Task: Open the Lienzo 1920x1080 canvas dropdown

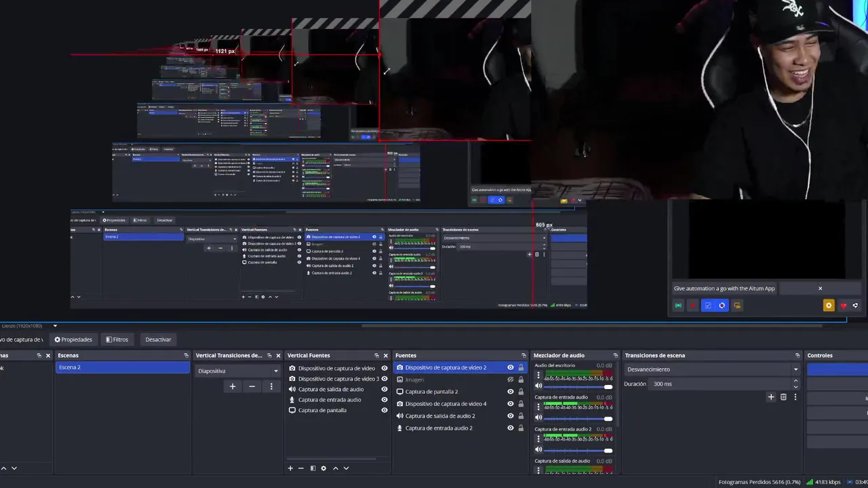Action: pos(55,326)
